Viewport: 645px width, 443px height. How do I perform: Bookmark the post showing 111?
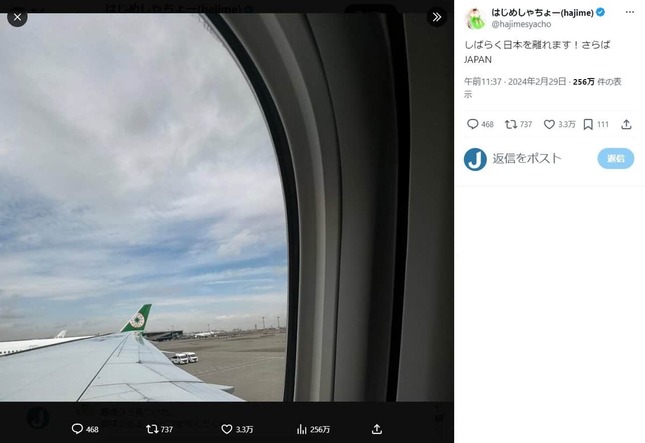[588, 124]
